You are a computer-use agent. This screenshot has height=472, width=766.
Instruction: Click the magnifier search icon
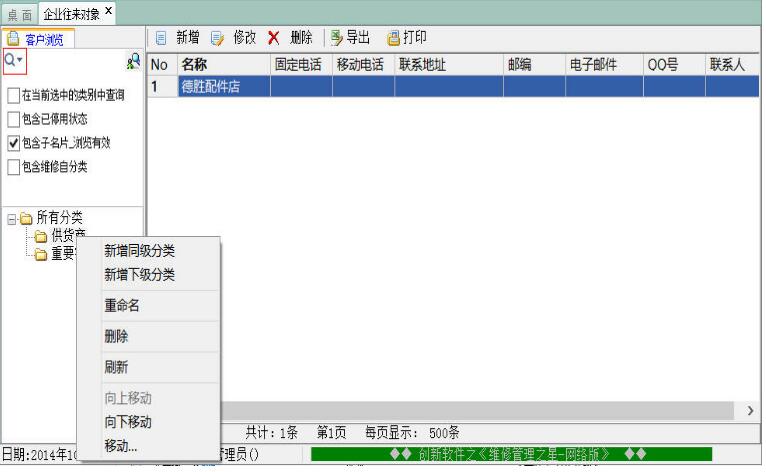(9, 60)
